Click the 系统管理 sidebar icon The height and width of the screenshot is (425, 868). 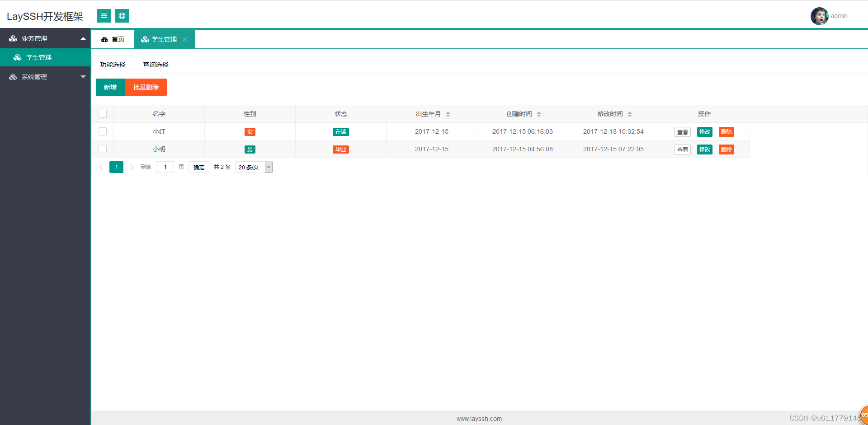click(13, 77)
